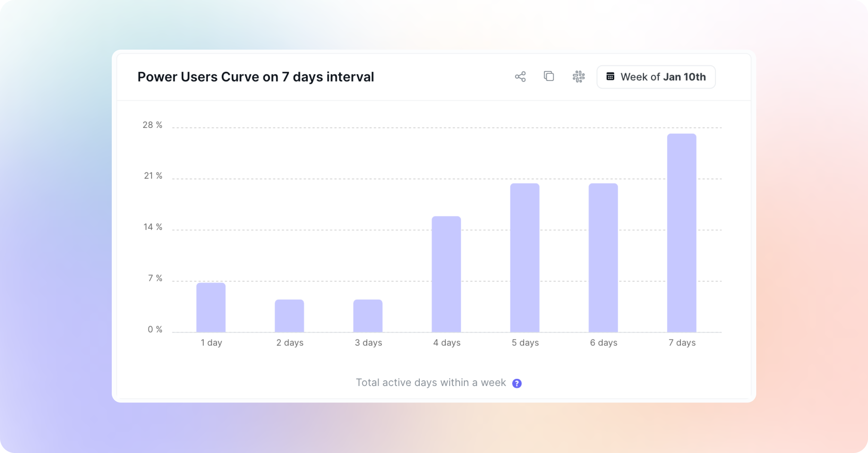
Task: Click the Power Users Curve chart title
Action: [255, 77]
